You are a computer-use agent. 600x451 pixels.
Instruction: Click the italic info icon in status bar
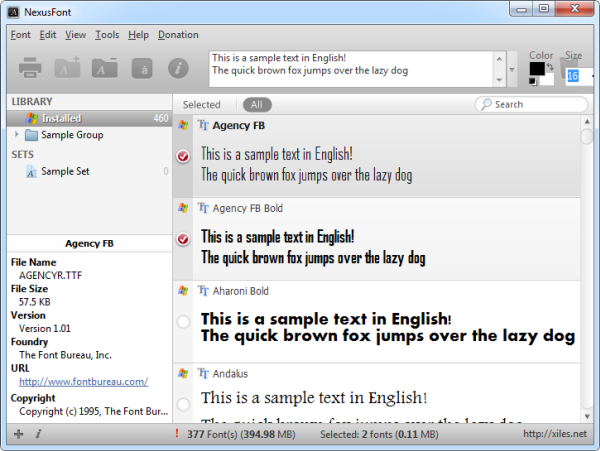[x=38, y=434]
